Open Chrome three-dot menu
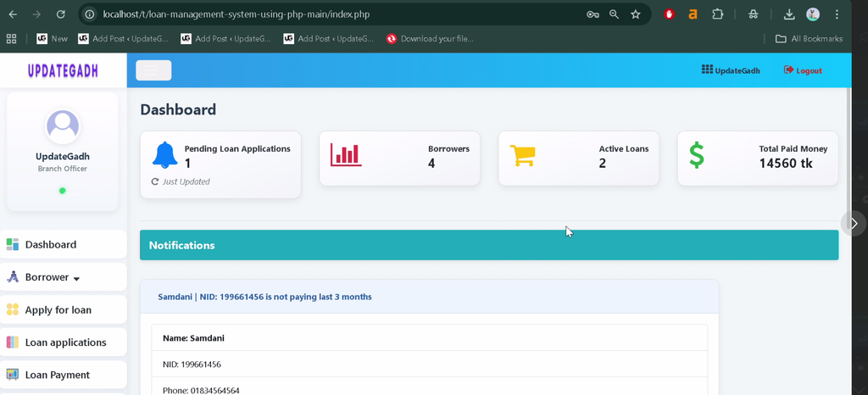The image size is (868, 395). click(837, 14)
